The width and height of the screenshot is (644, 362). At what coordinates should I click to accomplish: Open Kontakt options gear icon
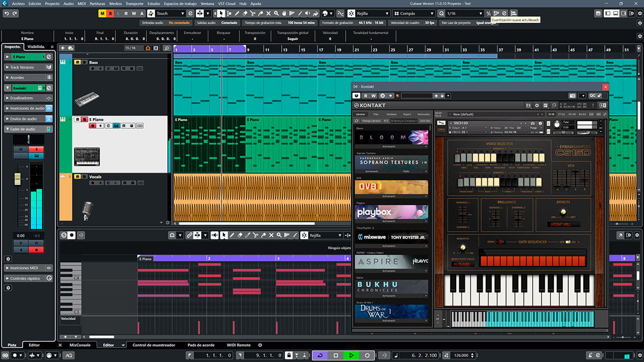click(536, 105)
